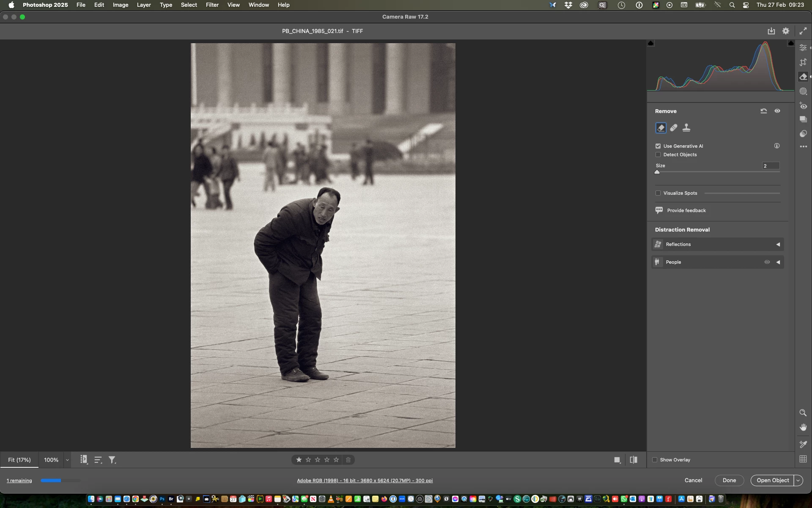The image size is (812, 508).
Task: Open the Red Eye removal tool
Action: pos(803,106)
